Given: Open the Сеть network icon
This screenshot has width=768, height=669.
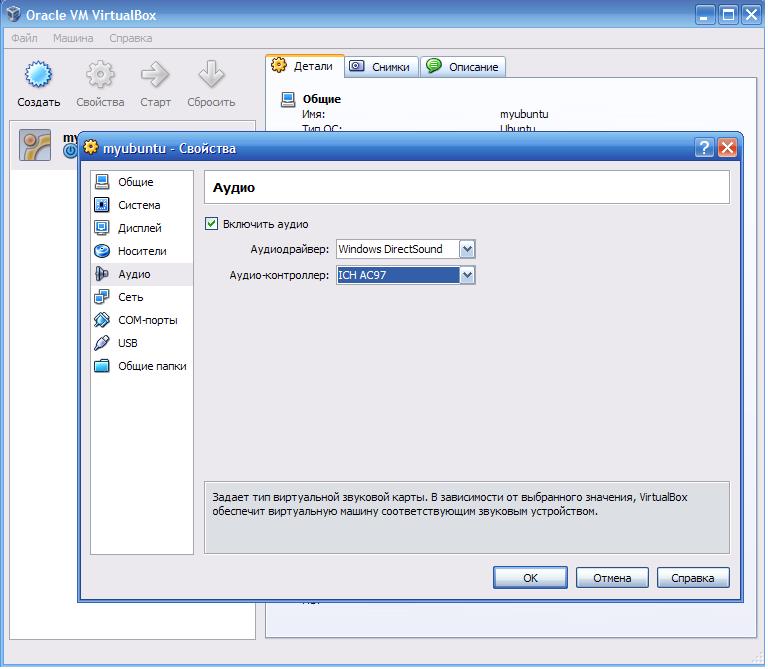Looking at the screenshot, I should [102, 297].
